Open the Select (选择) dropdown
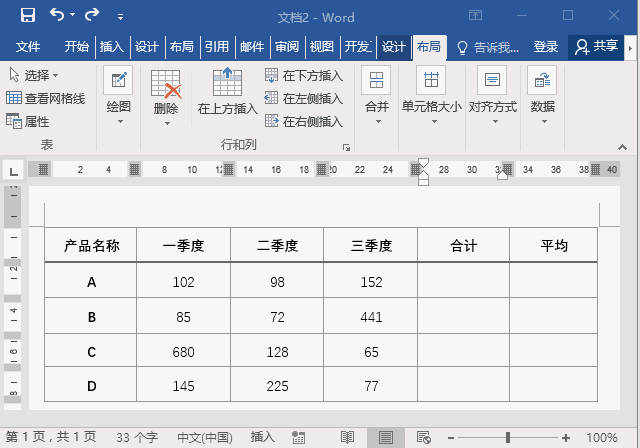640x448 pixels. [34, 76]
